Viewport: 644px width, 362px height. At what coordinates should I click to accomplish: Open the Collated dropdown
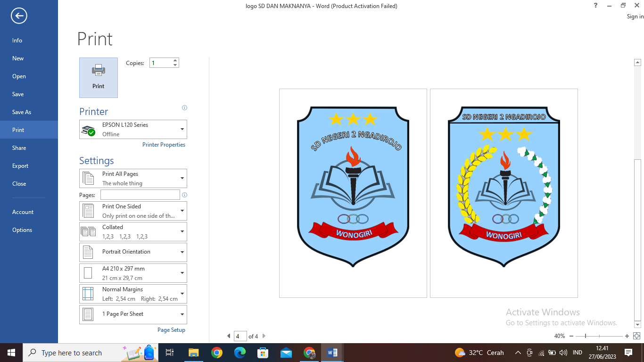[x=133, y=231]
